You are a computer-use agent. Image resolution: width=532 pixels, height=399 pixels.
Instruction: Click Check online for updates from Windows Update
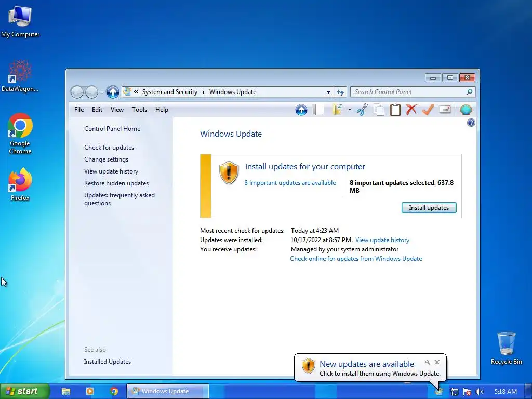[356, 259]
